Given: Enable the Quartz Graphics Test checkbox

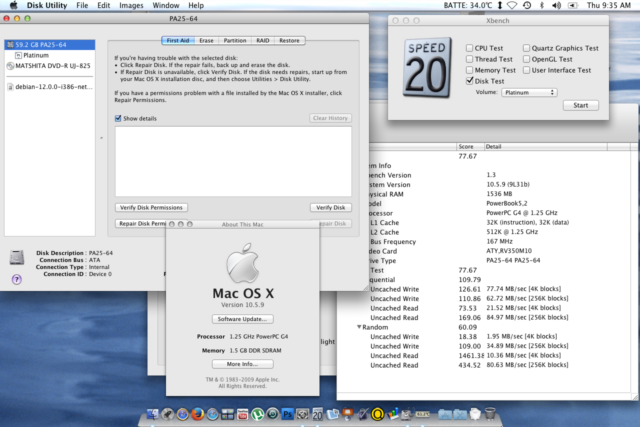Looking at the screenshot, I should coord(527,48).
